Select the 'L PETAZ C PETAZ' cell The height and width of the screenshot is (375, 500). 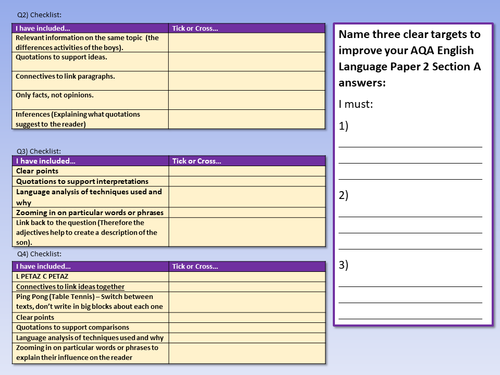click(x=91, y=277)
